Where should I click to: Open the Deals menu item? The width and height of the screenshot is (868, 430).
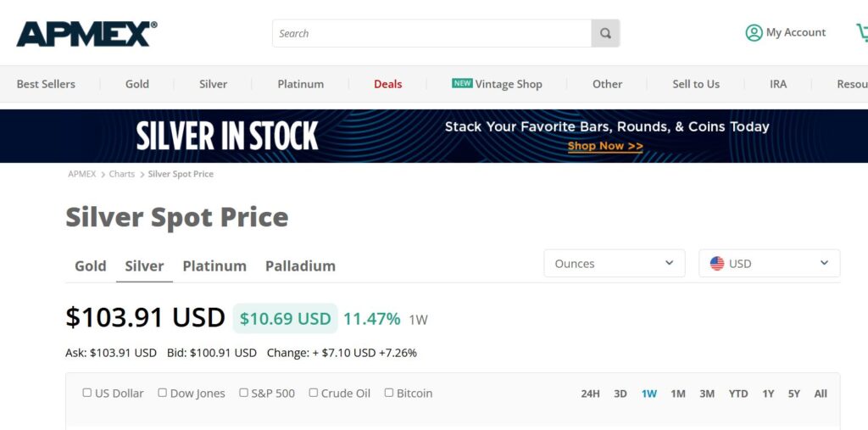388,84
